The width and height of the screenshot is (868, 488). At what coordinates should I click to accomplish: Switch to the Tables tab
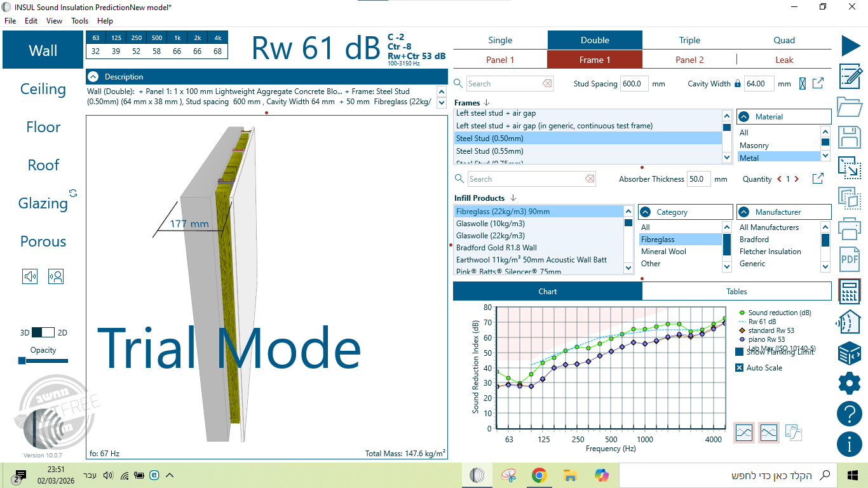[x=736, y=292]
